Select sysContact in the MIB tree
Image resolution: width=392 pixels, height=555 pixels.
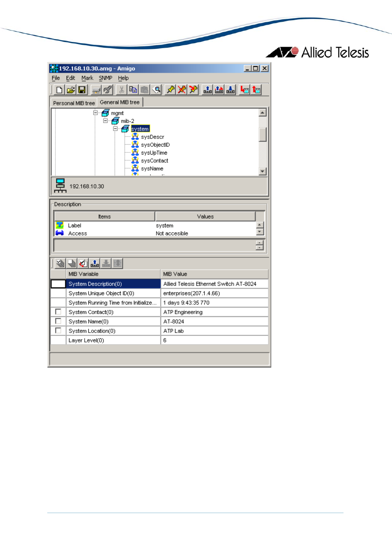(154, 161)
